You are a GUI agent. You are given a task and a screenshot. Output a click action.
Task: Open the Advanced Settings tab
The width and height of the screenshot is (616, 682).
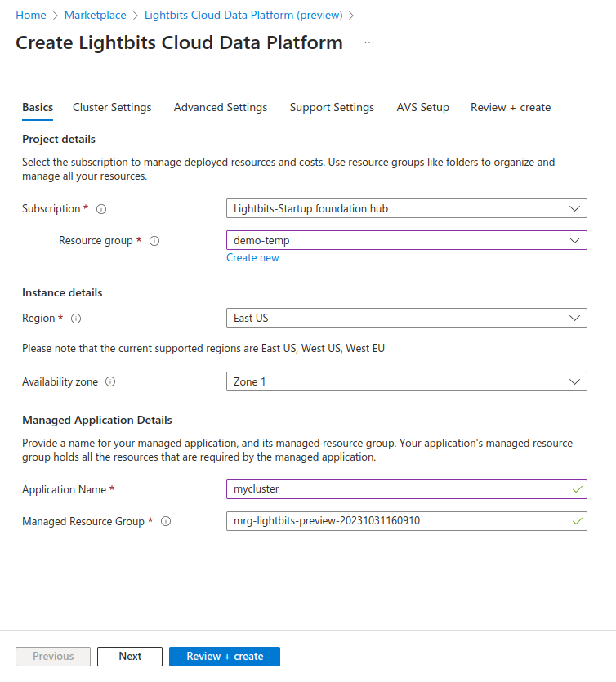(220, 107)
